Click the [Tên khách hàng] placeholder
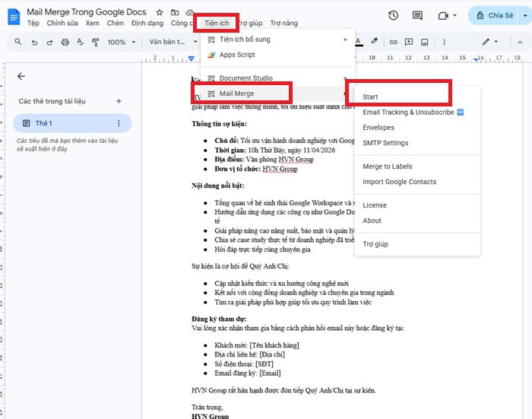The image size is (532, 419). (x=274, y=345)
